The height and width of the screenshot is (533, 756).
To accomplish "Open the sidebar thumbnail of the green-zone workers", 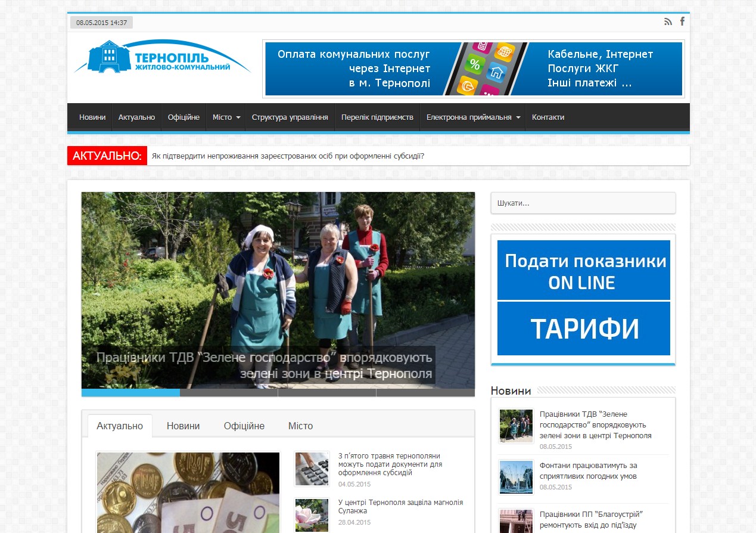I will pyautogui.click(x=516, y=426).
